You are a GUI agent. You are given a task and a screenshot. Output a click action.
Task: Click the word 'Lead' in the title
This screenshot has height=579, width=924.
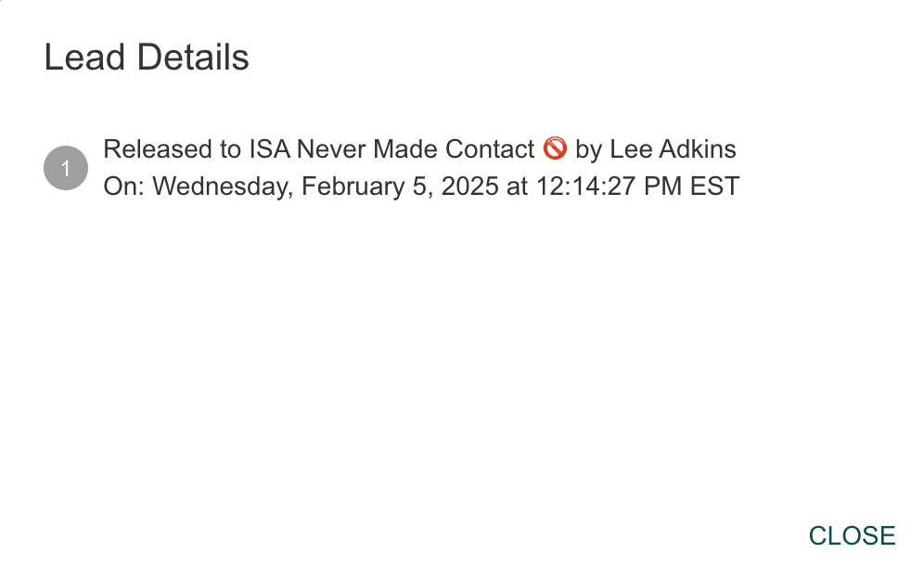point(84,58)
